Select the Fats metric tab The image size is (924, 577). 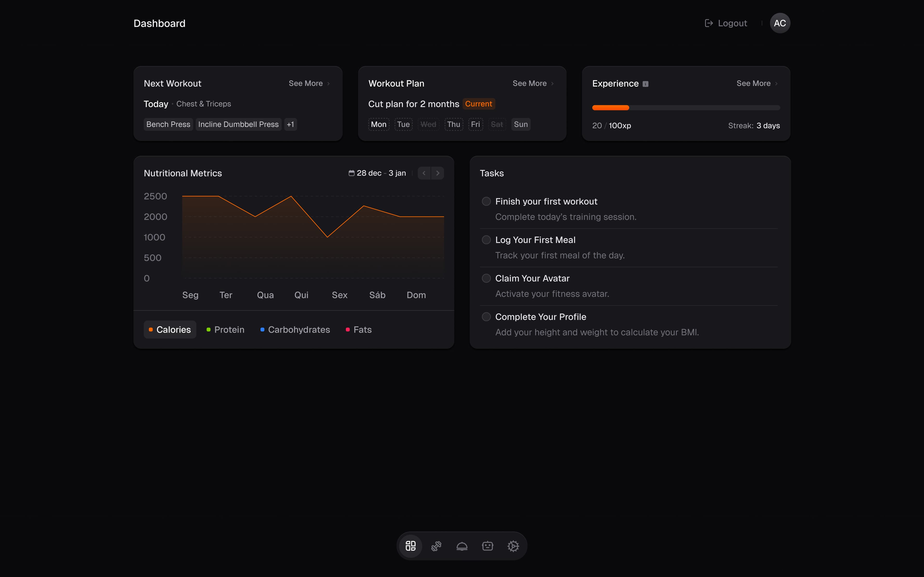pyautogui.click(x=358, y=329)
